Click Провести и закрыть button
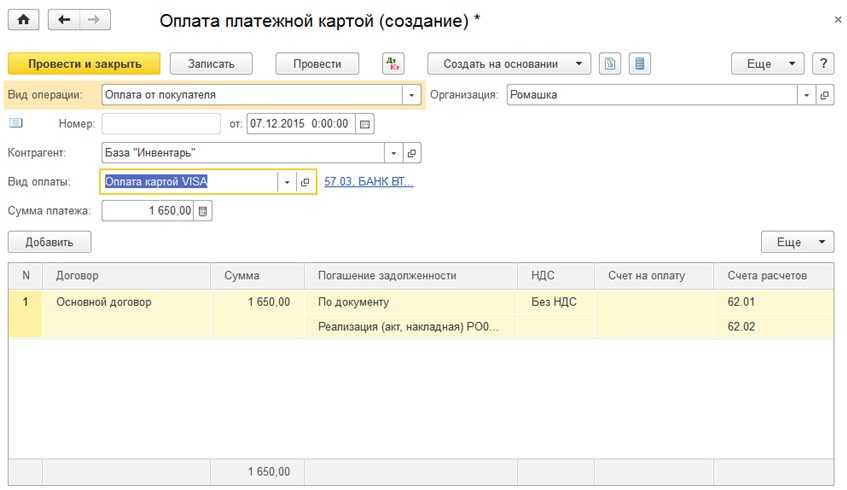This screenshot has width=847, height=490. pos(84,63)
